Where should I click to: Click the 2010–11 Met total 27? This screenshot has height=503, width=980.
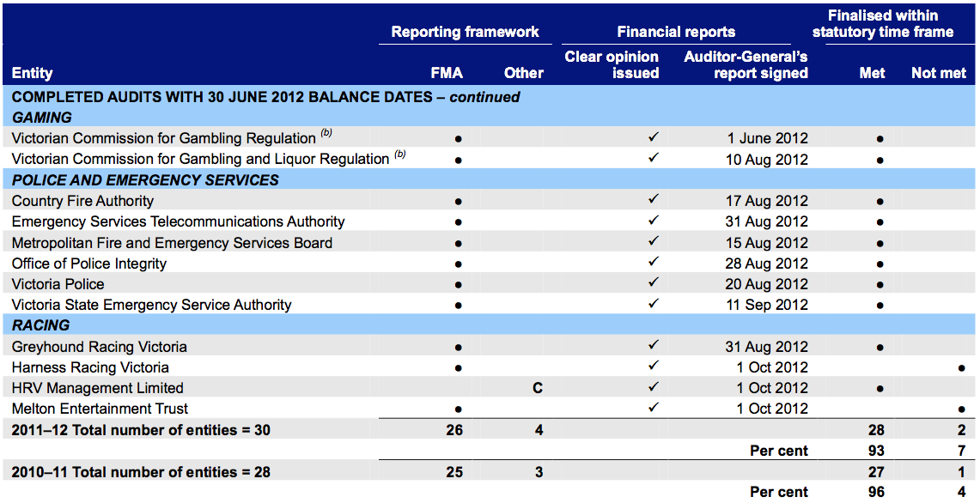tap(876, 472)
